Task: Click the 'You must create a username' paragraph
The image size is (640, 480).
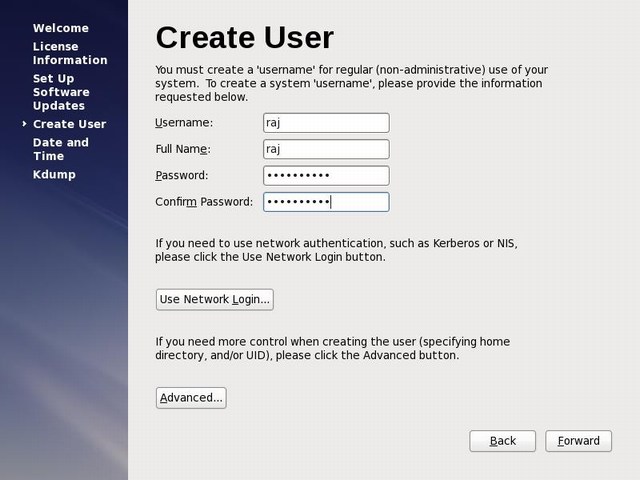Action: pos(351,83)
